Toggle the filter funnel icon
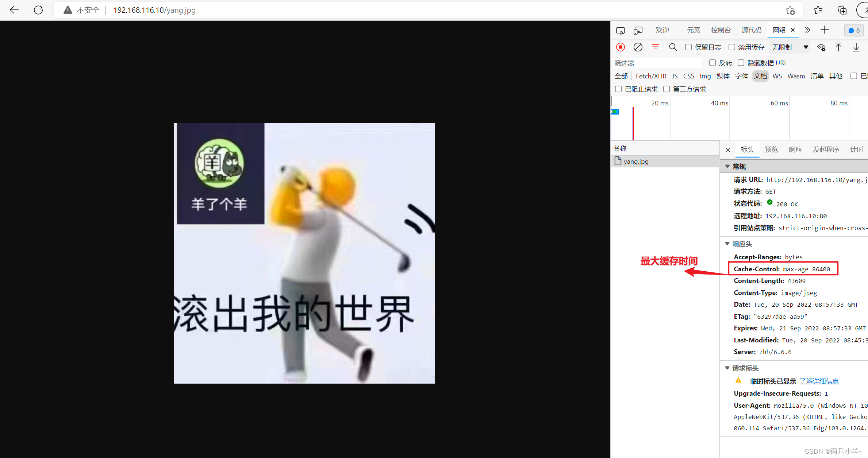The image size is (868, 458). (656, 47)
